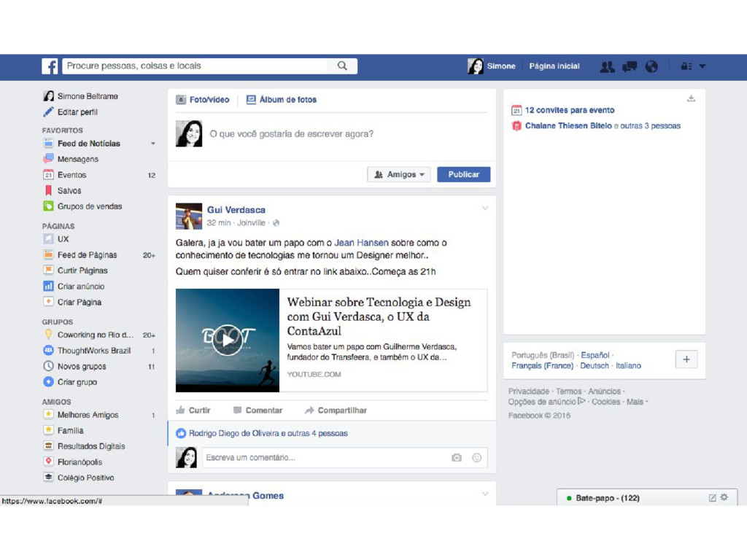
Task: Click the search magnifier icon
Action: (342, 66)
